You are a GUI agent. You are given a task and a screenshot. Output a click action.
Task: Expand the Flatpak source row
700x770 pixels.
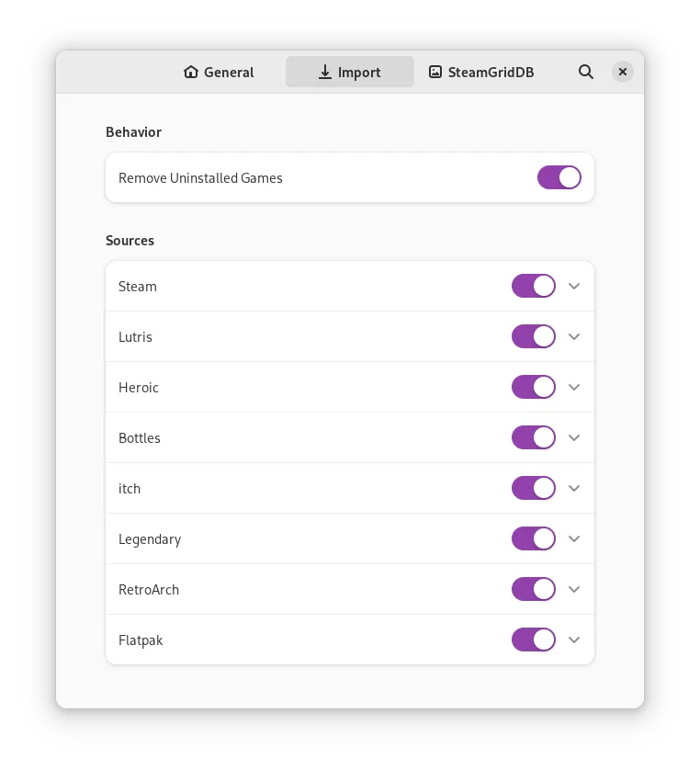(574, 640)
